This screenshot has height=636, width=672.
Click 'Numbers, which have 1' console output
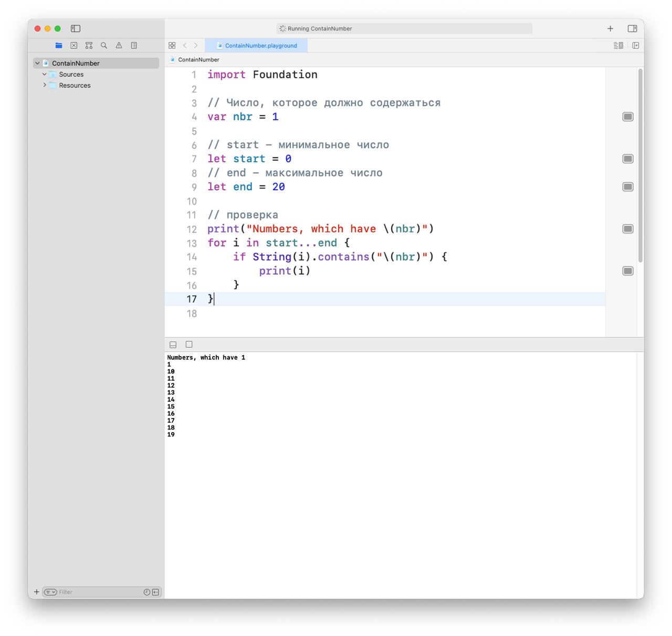[206, 358]
